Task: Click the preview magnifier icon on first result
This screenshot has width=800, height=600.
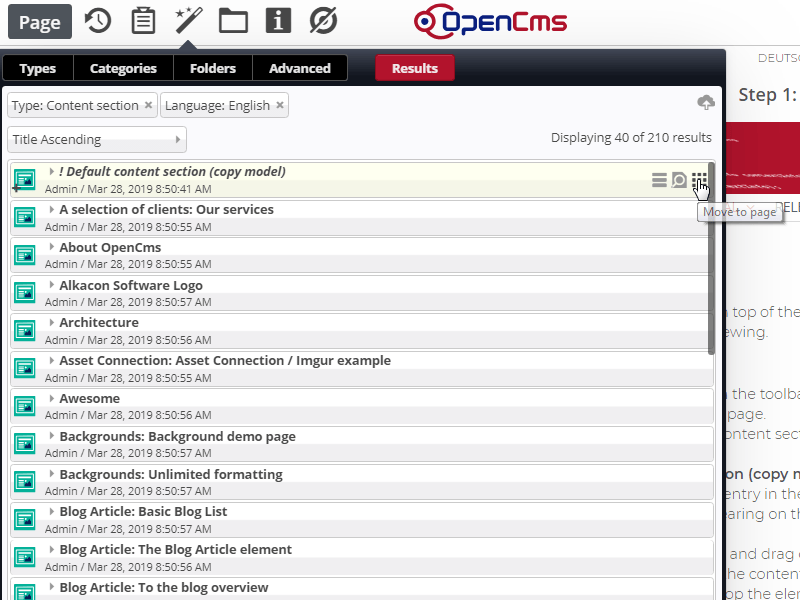Action: [x=679, y=180]
